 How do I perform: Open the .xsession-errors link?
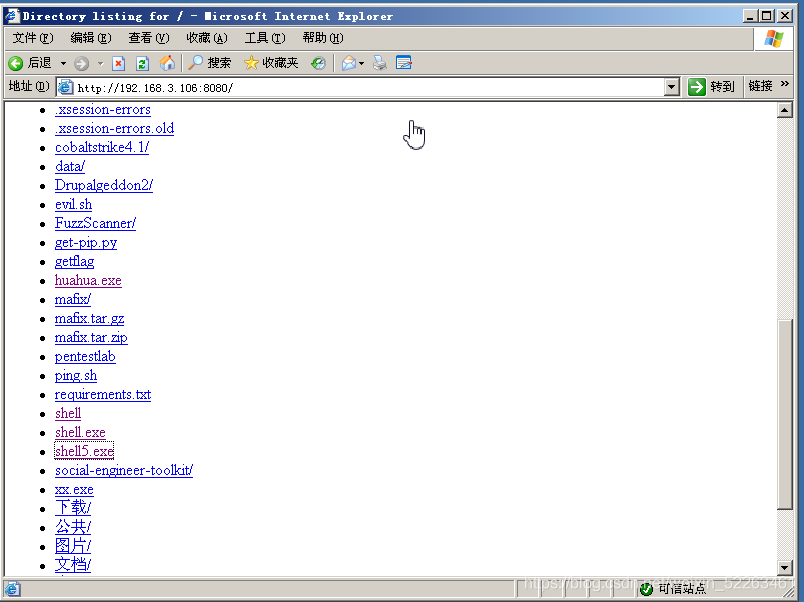103,110
